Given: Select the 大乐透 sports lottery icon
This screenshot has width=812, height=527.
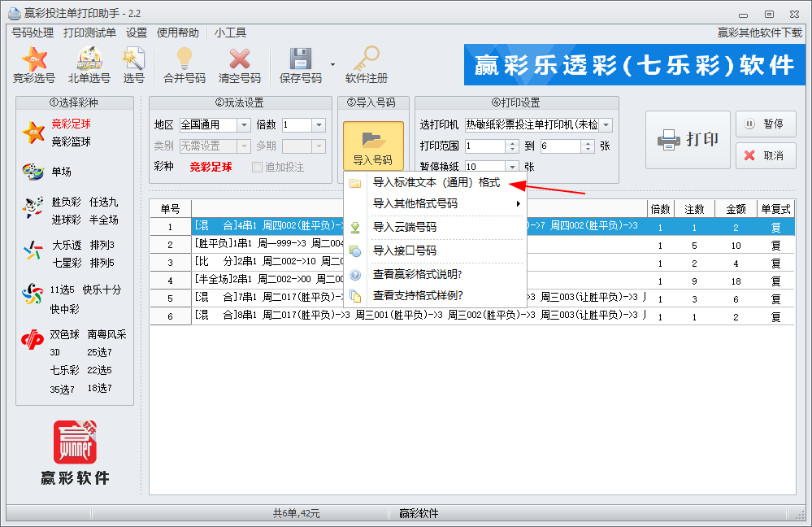Looking at the screenshot, I should [33, 250].
